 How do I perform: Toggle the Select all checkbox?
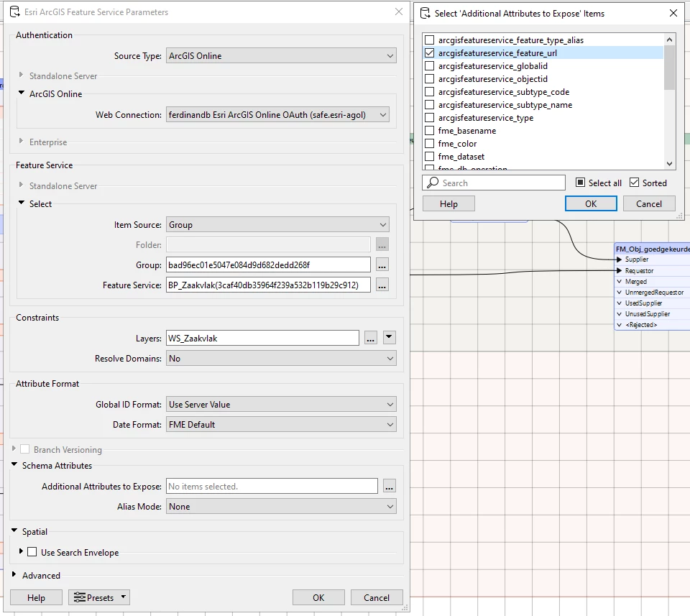[581, 183]
